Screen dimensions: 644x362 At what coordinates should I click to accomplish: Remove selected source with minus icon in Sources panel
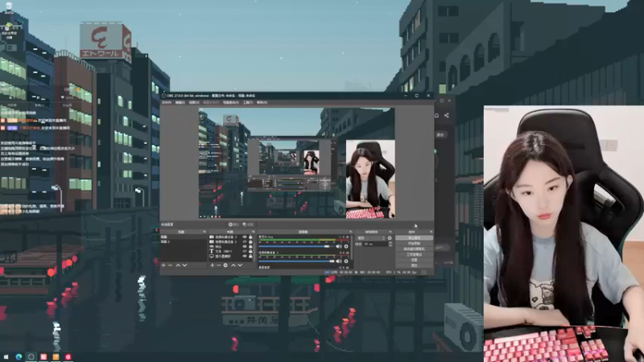click(x=218, y=265)
